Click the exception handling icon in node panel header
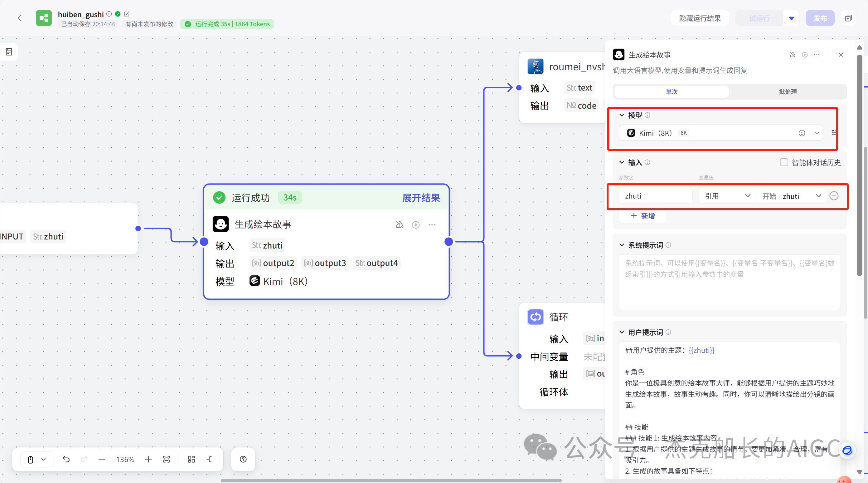The image size is (868, 483). click(x=793, y=55)
